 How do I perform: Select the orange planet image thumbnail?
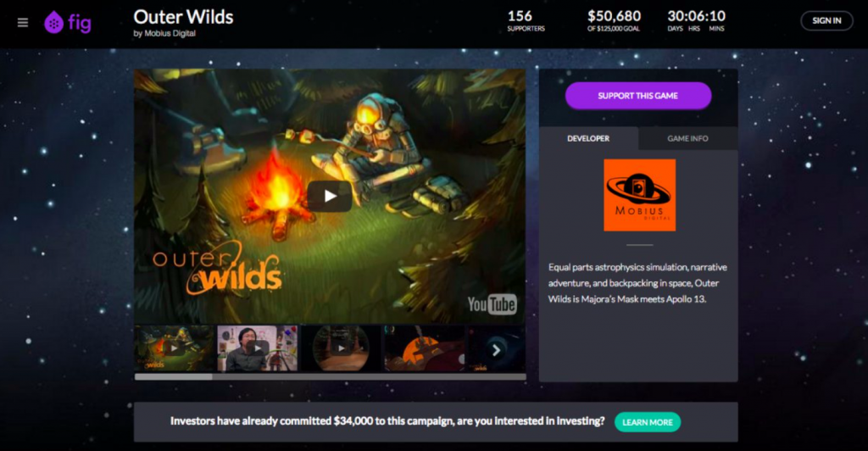tap(424, 348)
